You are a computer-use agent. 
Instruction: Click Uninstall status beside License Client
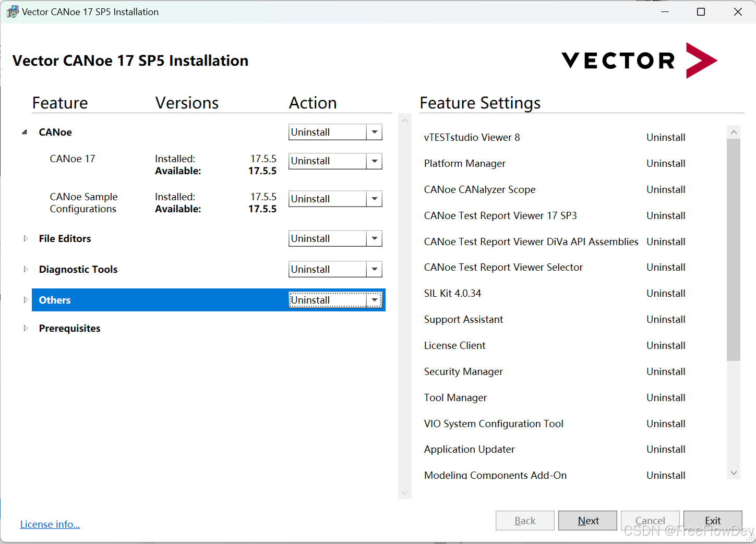pos(666,345)
